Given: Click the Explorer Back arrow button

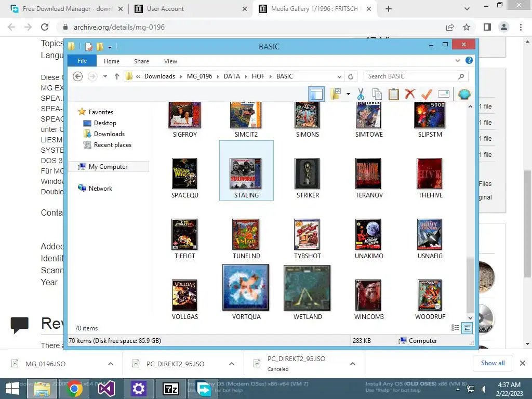Looking at the screenshot, I should (x=78, y=76).
